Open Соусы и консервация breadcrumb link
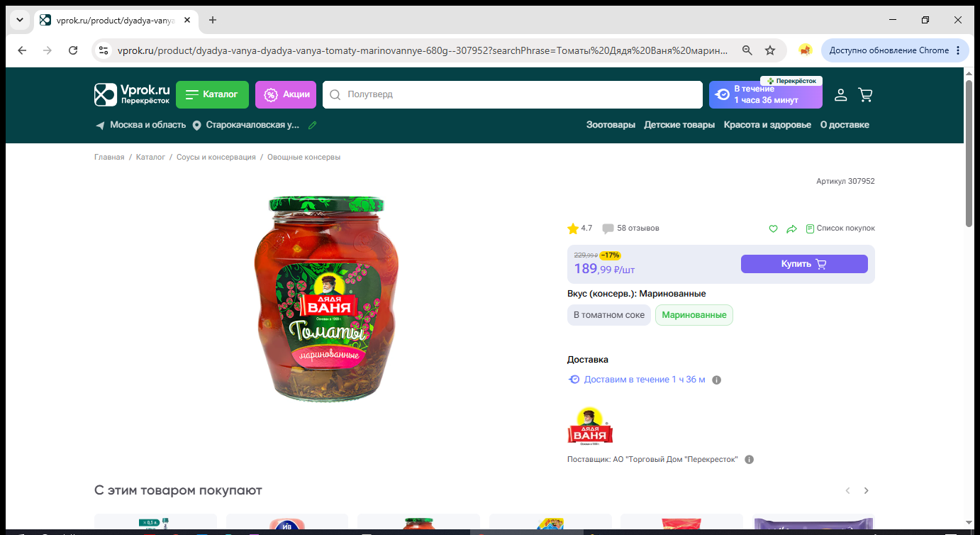This screenshot has width=980, height=535. click(x=216, y=158)
